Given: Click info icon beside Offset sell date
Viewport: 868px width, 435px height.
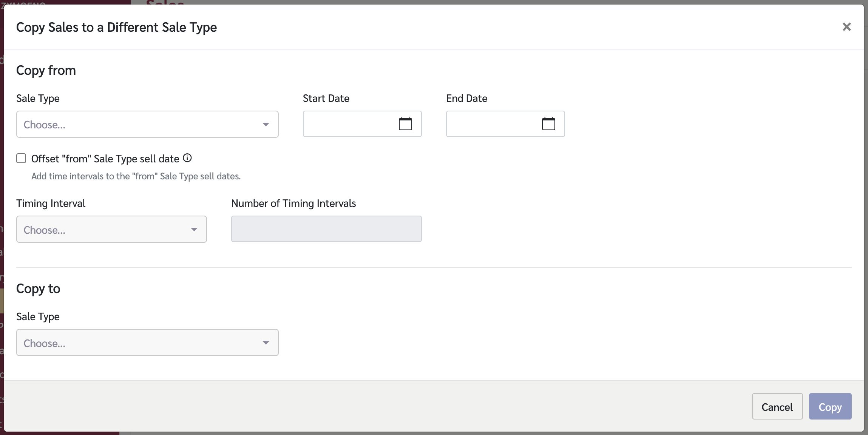Looking at the screenshot, I should (187, 158).
